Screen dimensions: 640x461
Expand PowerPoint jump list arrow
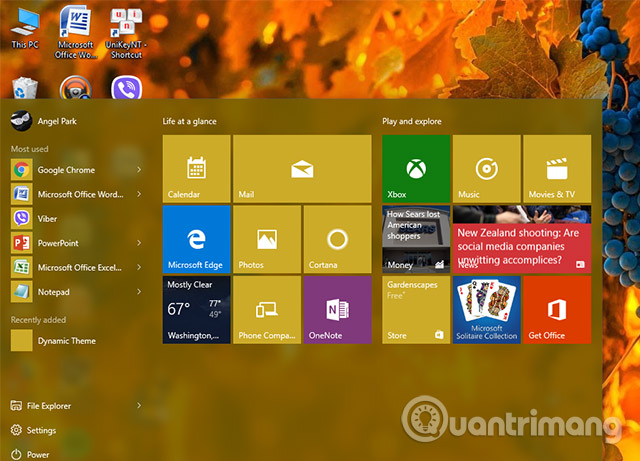click(139, 243)
